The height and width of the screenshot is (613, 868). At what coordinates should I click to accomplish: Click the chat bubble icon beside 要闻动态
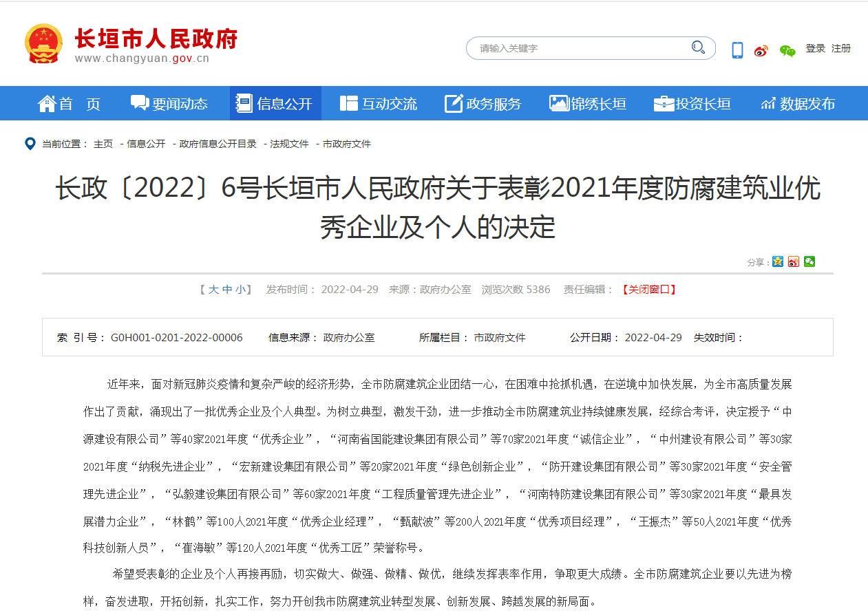[x=140, y=103]
